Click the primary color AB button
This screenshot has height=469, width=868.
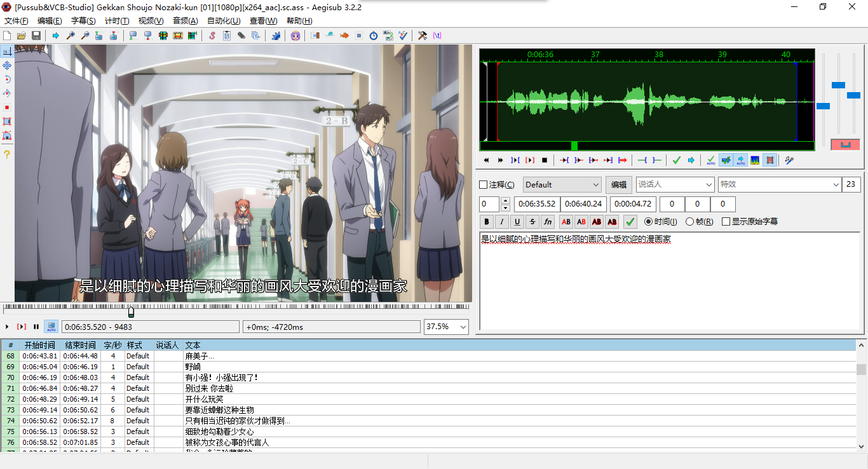click(566, 222)
